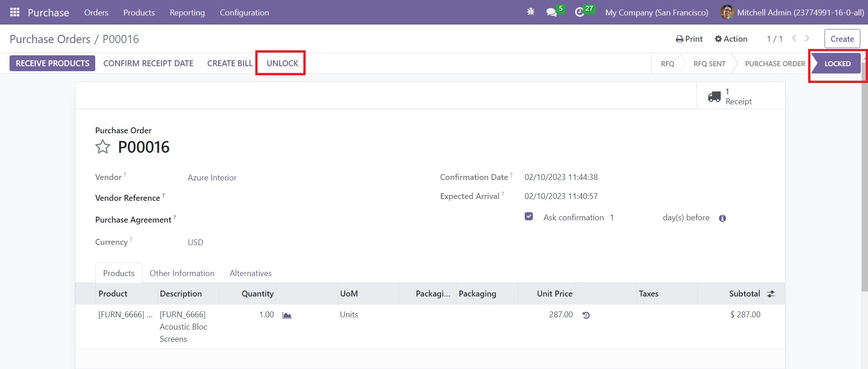Screen dimensions: 868x369
Task: Click currency value USD
Action: tap(195, 243)
